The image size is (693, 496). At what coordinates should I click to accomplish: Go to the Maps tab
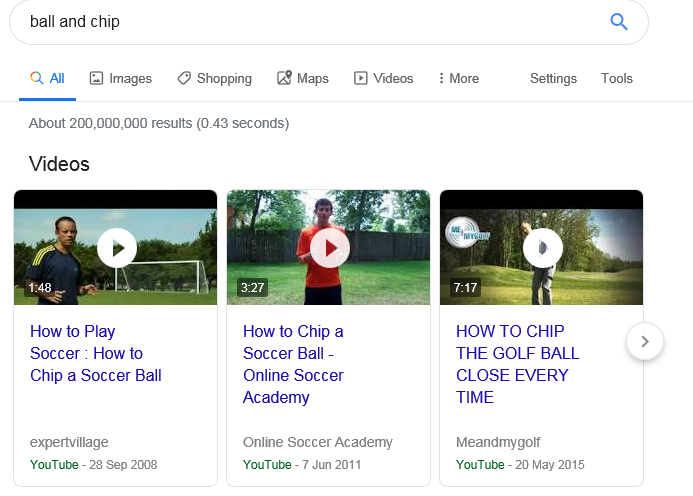pos(303,79)
